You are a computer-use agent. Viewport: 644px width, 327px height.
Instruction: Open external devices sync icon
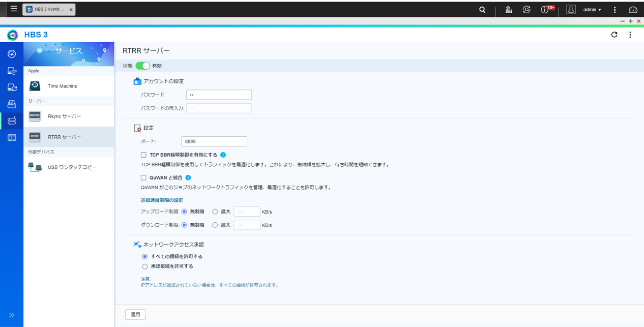click(x=526, y=10)
